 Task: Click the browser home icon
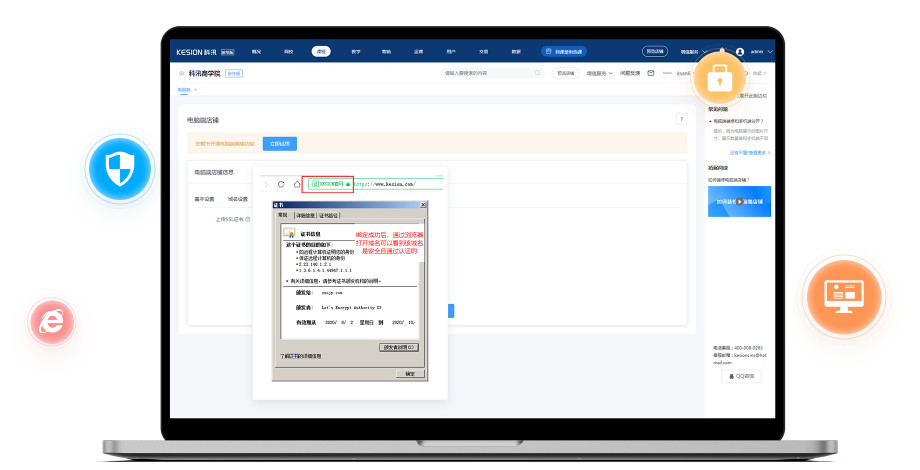297,184
